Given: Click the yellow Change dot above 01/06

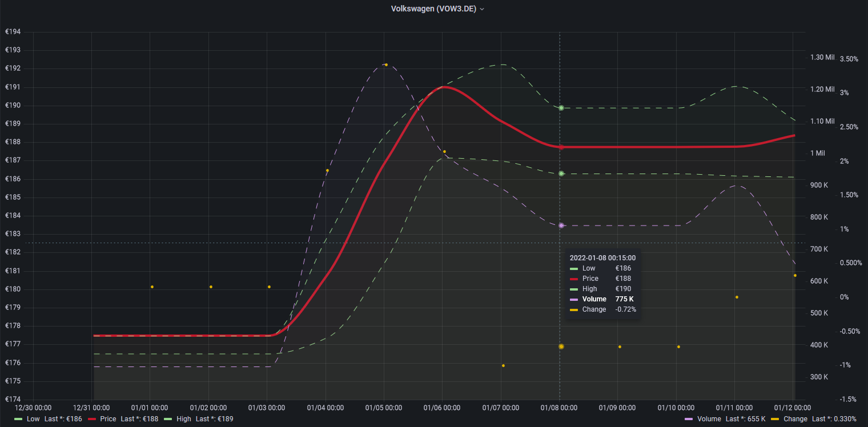Looking at the screenshot, I should 444,152.
